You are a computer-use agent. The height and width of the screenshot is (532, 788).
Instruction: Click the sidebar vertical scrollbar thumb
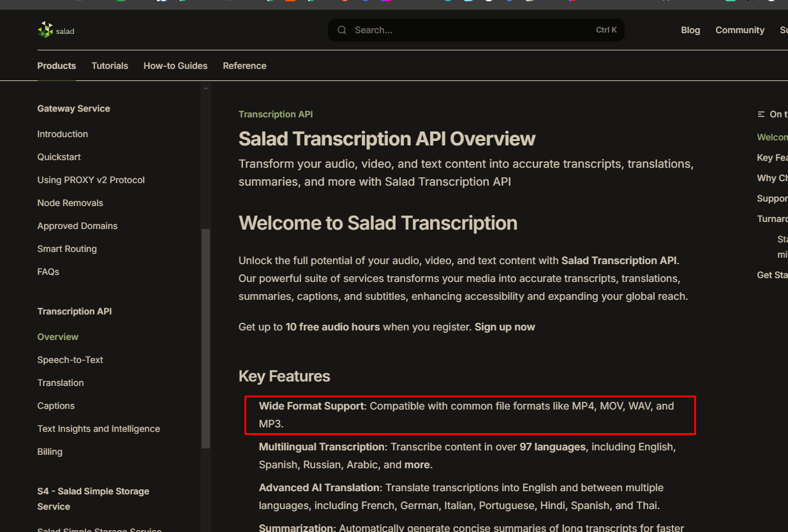[205, 338]
